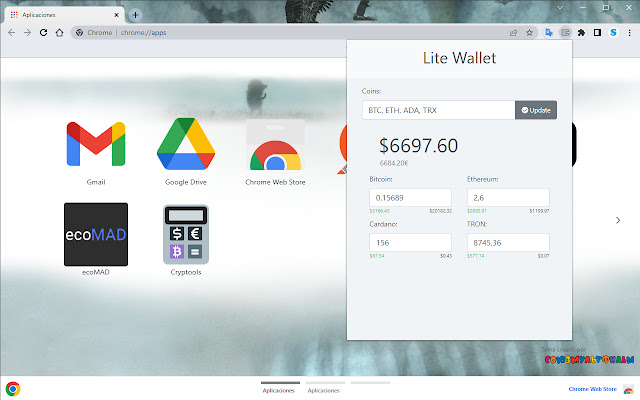Edit the Bitcoin amount field
This screenshot has height=400, width=640.
point(410,198)
